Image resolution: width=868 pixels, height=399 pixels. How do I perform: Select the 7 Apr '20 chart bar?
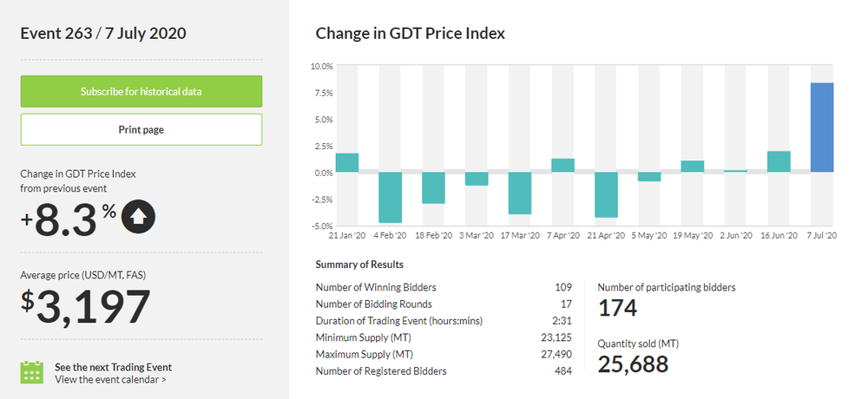[562, 165]
